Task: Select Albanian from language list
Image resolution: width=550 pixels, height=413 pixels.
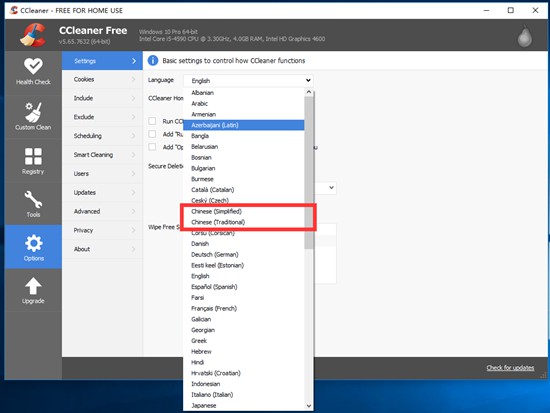Action: pyautogui.click(x=243, y=93)
